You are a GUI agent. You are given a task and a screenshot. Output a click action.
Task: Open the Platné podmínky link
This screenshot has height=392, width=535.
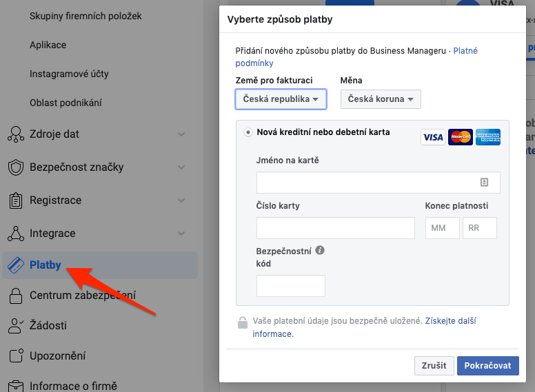(465, 51)
